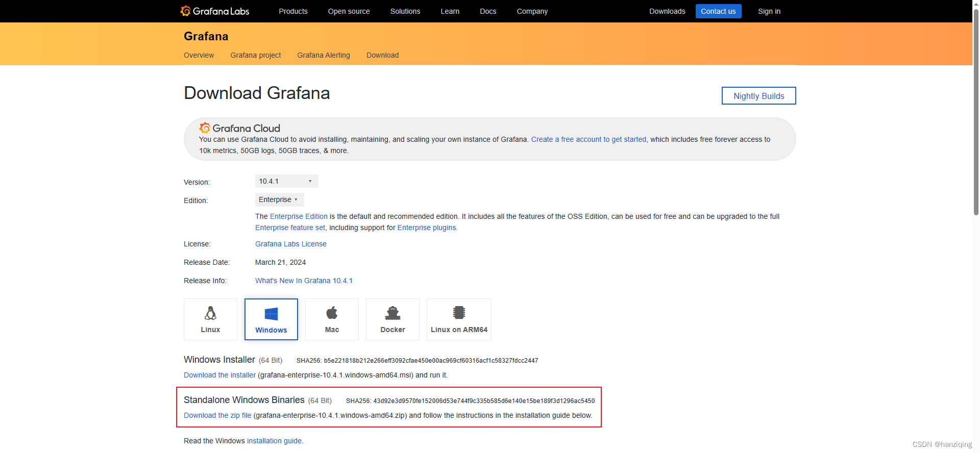
Task: Click the Download Grafana heading
Action: click(257, 93)
